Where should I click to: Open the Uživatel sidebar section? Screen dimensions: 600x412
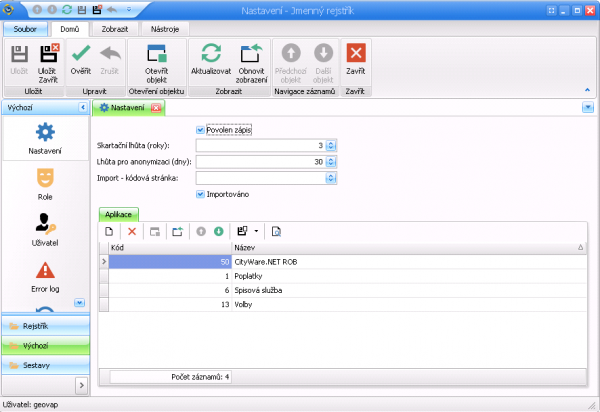[44, 232]
